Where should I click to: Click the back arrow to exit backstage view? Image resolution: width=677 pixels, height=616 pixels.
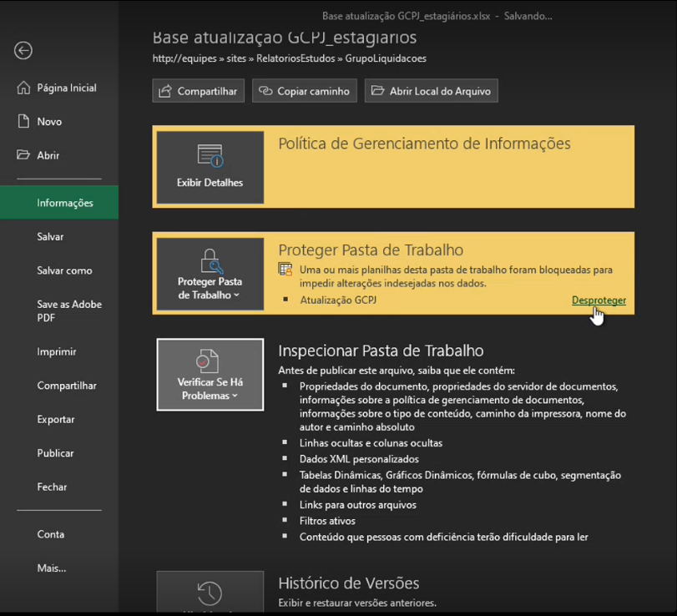pos(23,51)
